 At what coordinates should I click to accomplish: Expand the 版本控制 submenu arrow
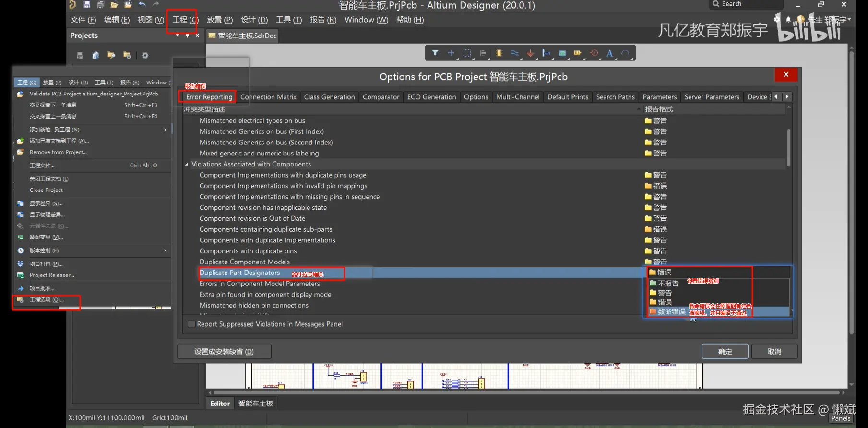click(x=165, y=250)
